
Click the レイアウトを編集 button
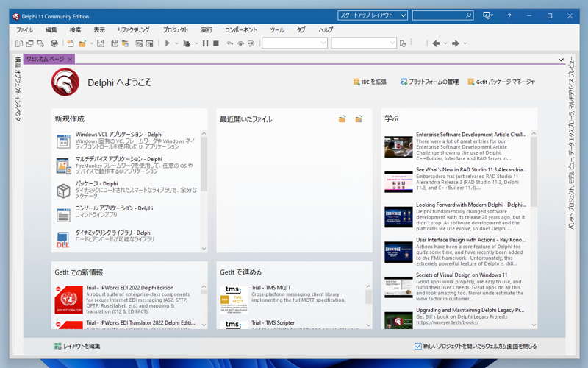pyautogui.click(x=77, y=346)
